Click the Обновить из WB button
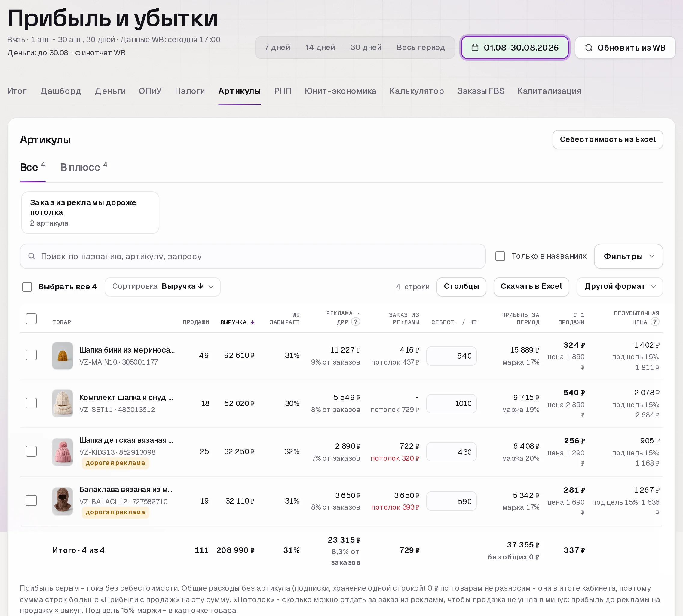The width and height of the screenshot is (683, 616). click(625, 48)
